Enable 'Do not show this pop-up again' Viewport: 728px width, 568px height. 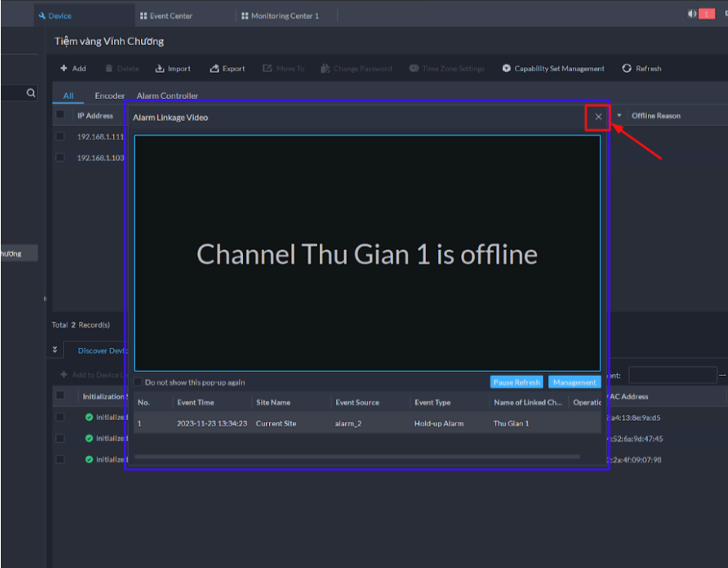138,382
